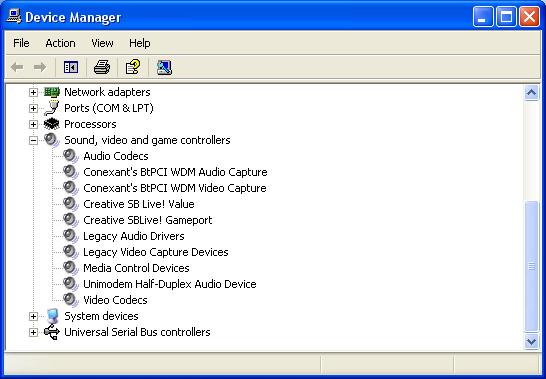Select Media Control Devices text

point(136,268)
